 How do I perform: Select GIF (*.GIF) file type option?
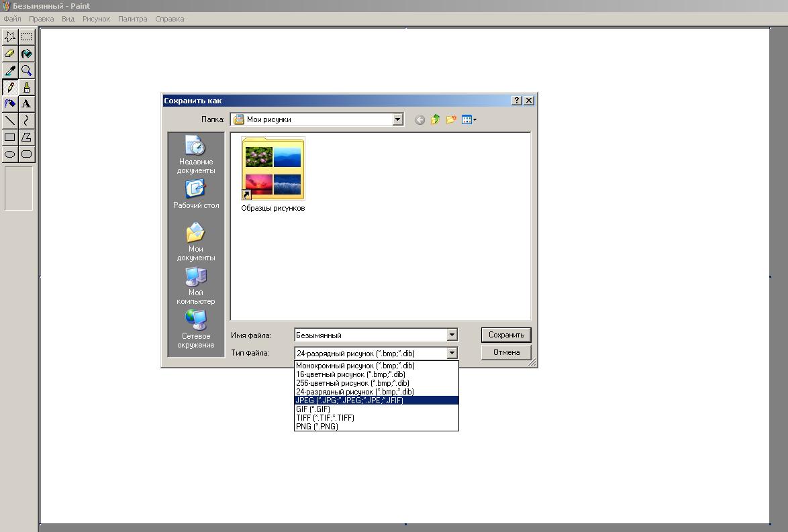tap(313, 409)
